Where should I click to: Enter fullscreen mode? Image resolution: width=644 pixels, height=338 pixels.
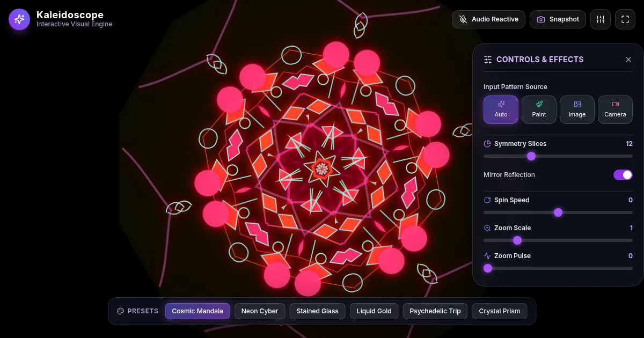[x=625, y=19]
